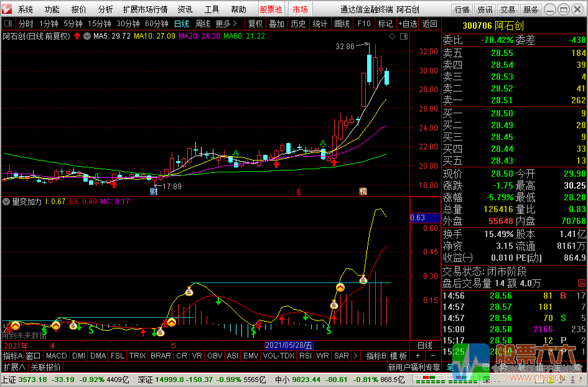
Task: Open the 复权 dropdown
Action: point(255,24)
